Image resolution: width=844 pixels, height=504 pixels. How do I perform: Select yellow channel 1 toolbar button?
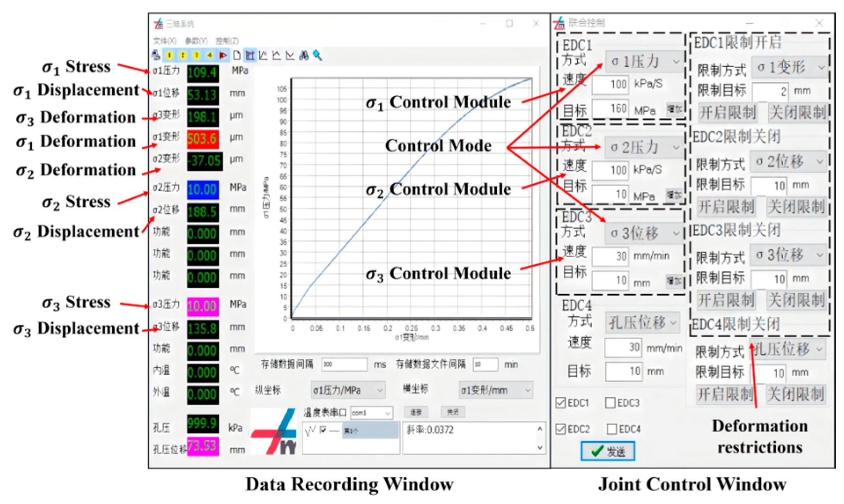pyautogui.click(x=169, y=55)
